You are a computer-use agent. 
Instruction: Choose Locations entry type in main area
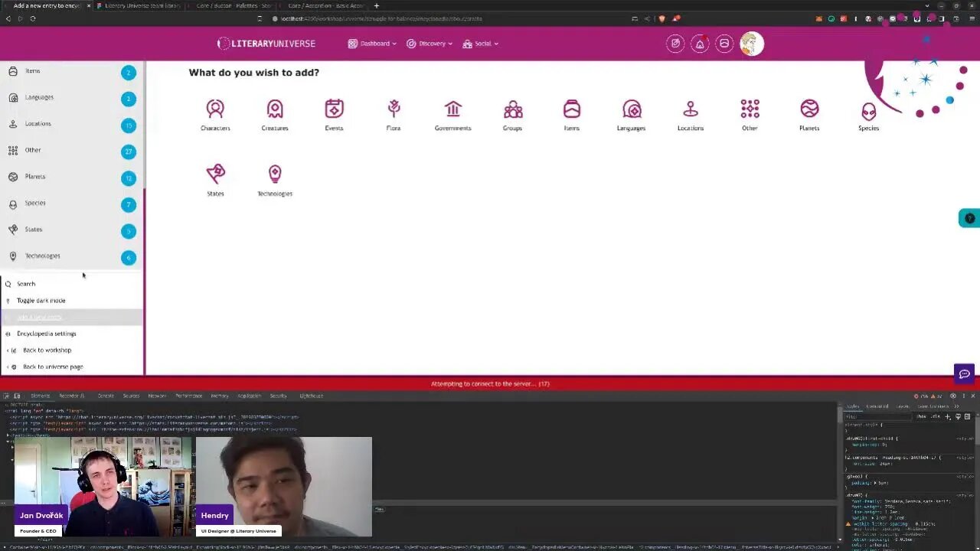coord(691,115)
